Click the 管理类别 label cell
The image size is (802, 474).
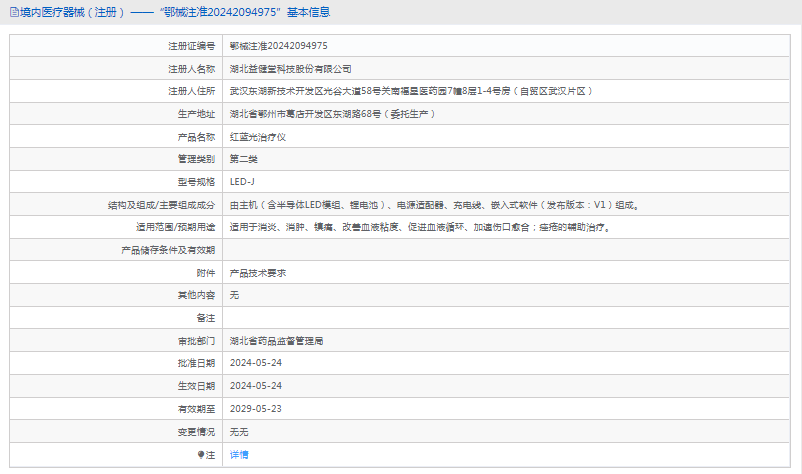tap(116, 159)
